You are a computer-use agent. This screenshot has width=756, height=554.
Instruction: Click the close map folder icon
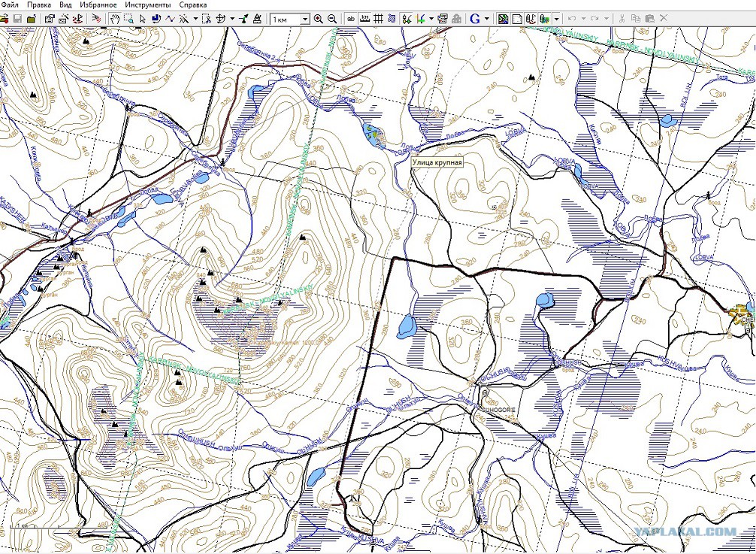[x=32, y=19]
